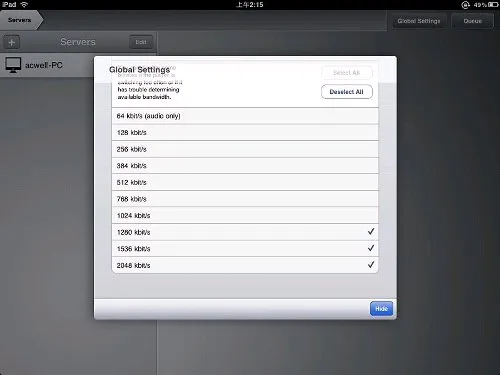Image resolution: width=500 pixels, height=375 pixels.
Task: Click the blue Hide button
Action: [381, 309]
